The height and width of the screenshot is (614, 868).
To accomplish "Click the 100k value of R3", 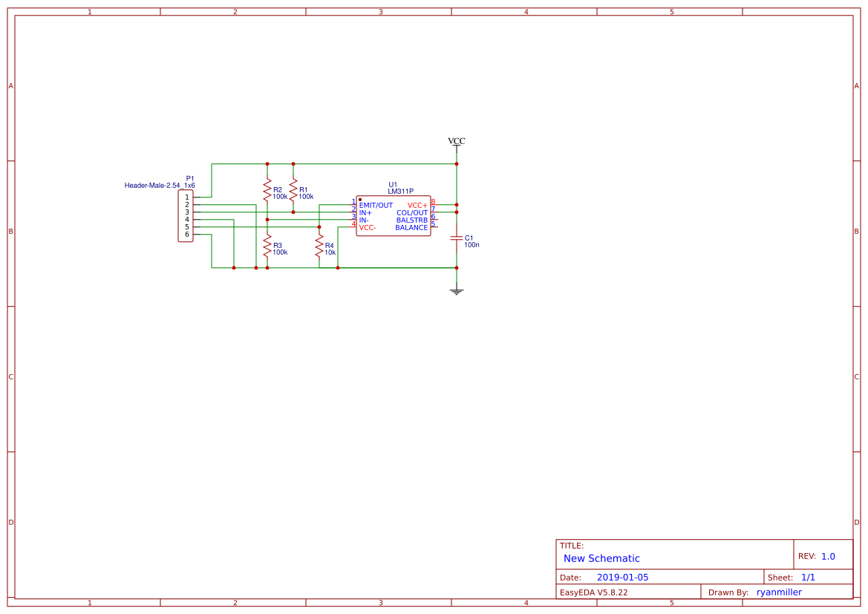I will [280, 252].
